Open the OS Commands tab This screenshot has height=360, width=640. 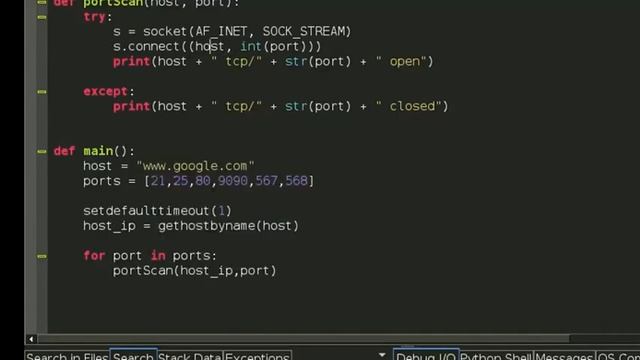(x=618, y=356)
